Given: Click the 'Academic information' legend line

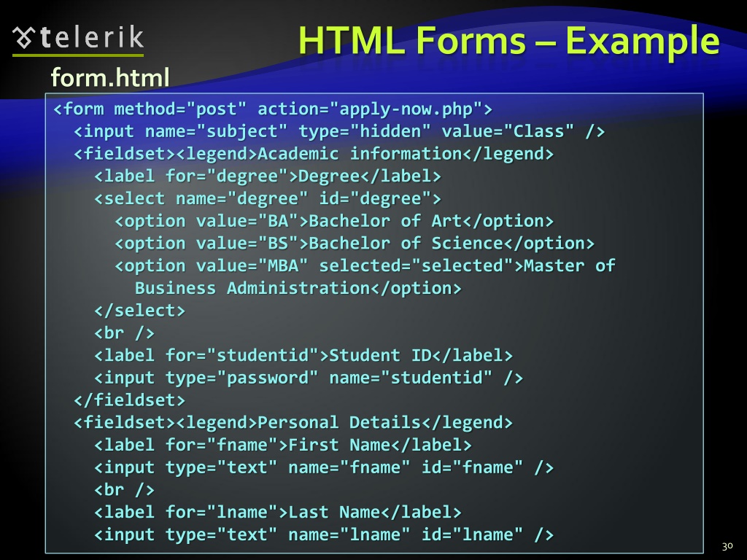Looking at the screenshot, I should [x=314, y=154].
